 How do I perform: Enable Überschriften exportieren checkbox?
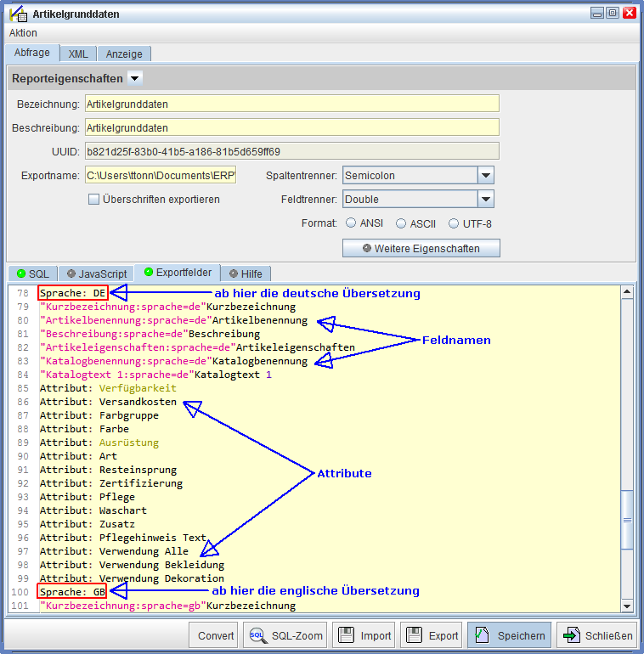click(94, 200)
